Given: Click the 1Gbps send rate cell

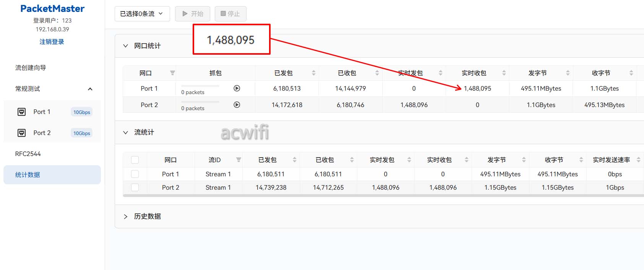Looking at the screenshot, I should [615, 187].
